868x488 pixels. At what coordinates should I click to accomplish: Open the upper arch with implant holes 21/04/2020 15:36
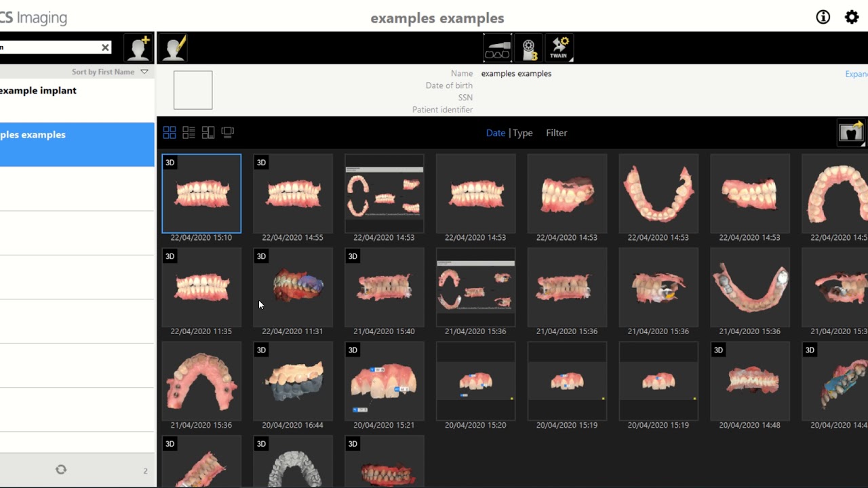pyautogui.click(x=201, y=381)
